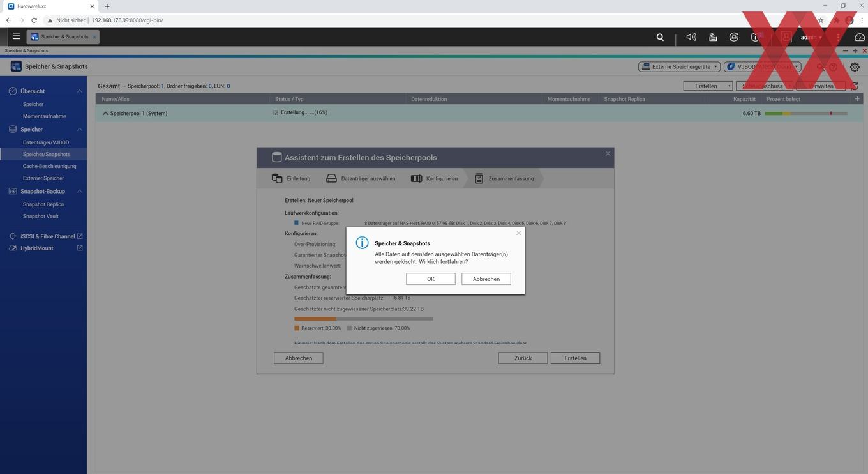The image size is (868, 474).
Task: Collapse the Übersicht section chevron
Action: (79, 91)
